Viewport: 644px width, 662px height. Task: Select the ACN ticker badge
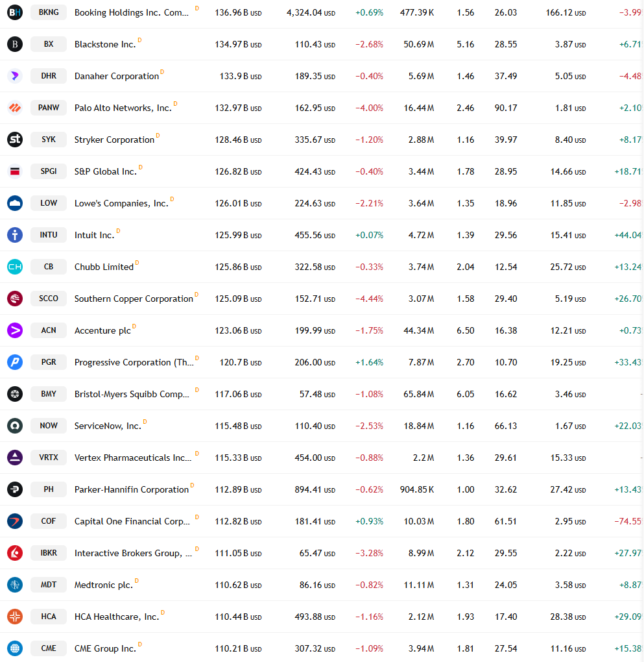[49, 330]
